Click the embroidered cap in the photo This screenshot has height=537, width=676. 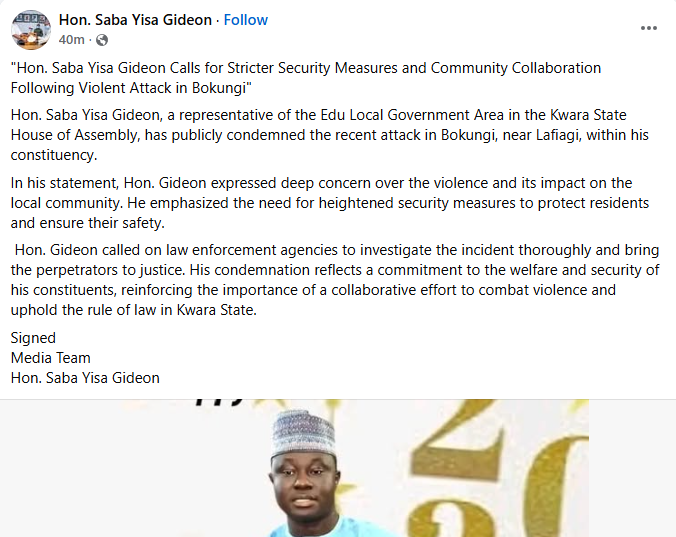coord(302,432)
